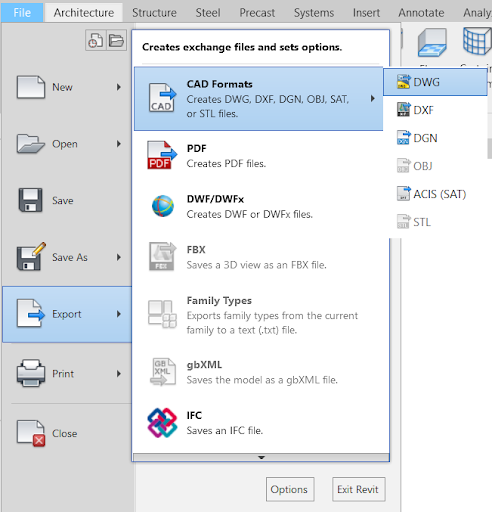Viewport: 492px width, 512px height.
Task: Click the Exit Revit button
Action: point(359,489)
